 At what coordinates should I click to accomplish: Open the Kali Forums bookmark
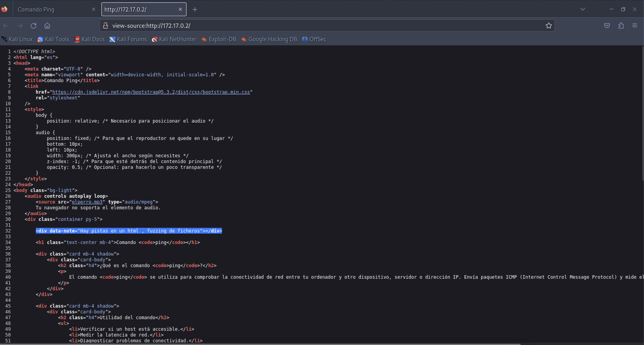[x=128, y=39]
